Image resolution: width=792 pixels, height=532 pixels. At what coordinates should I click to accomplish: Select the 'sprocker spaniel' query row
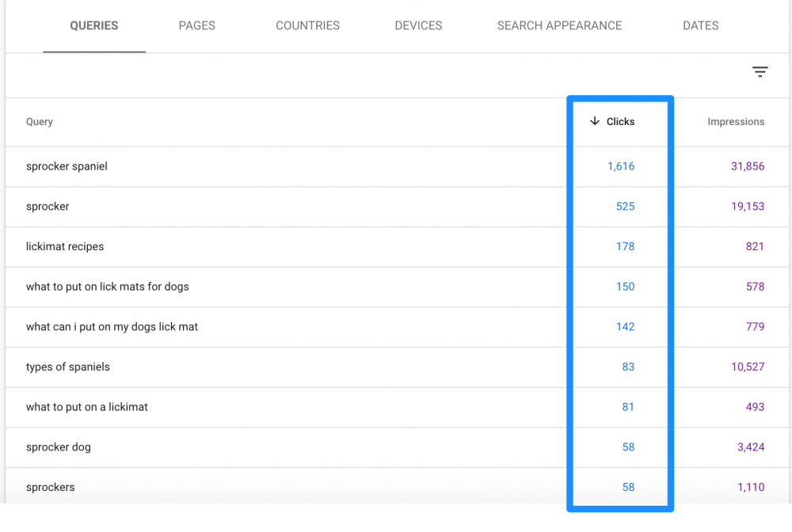(x=67, y=166)
